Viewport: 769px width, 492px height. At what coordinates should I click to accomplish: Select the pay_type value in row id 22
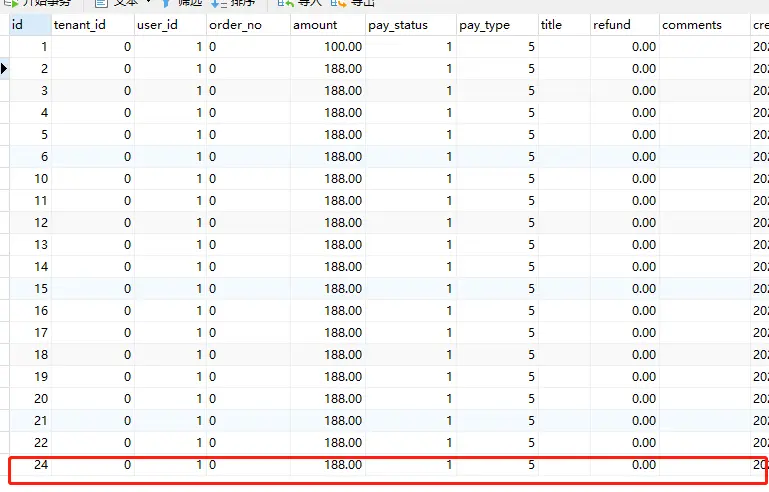click(497, 443)
